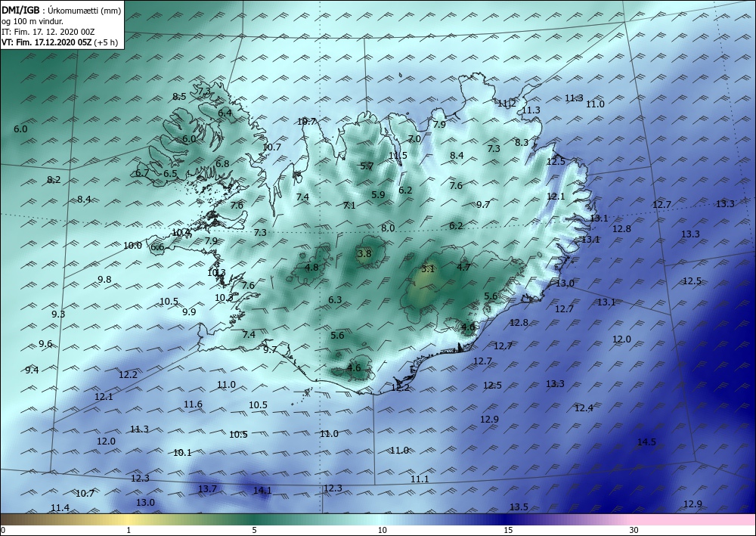The width and height of the screenshot is (756, 536).
Task: Click the 9.6 value label
Action: (x=45, y=344)
